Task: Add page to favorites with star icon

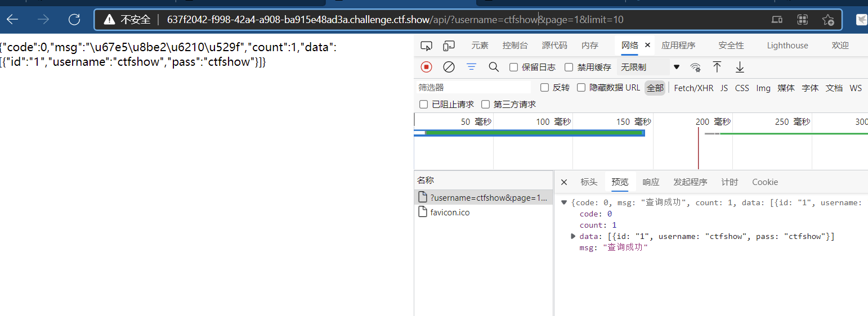Action: (828, 20)
